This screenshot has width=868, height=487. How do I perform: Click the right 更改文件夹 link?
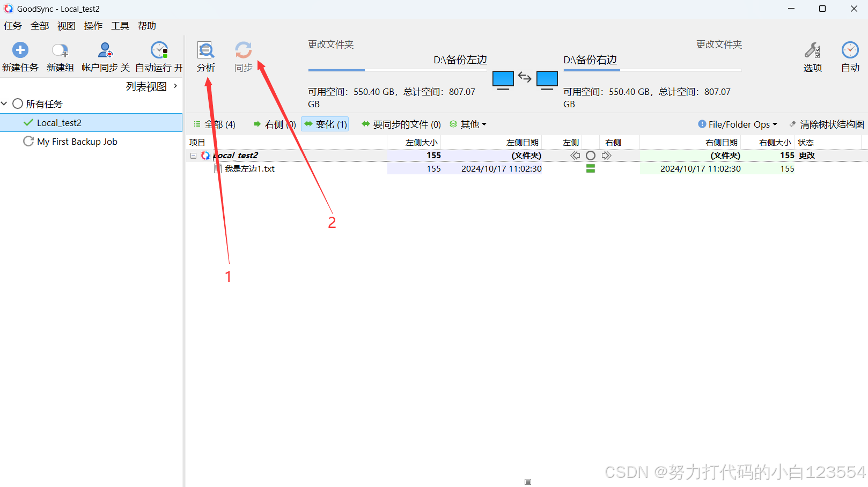click(719, 45)
